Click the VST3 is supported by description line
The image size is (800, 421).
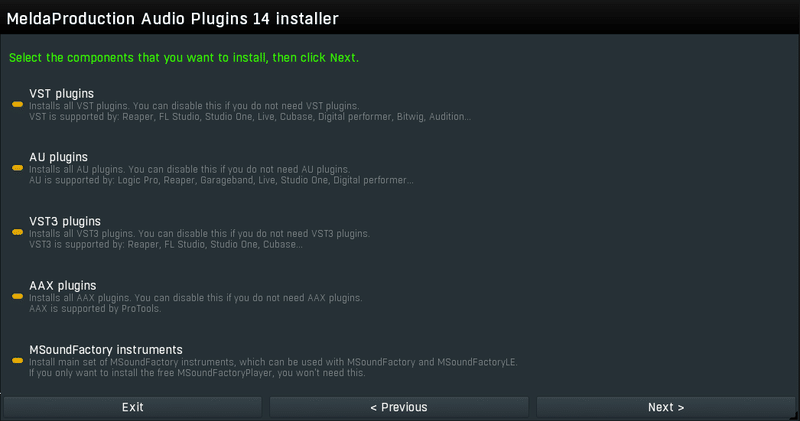166,244
